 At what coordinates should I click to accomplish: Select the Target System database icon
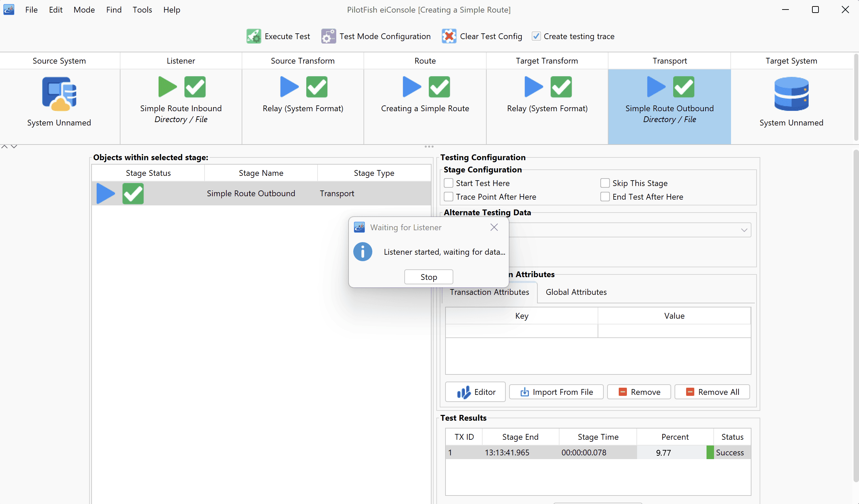click(x=791, y=94)
